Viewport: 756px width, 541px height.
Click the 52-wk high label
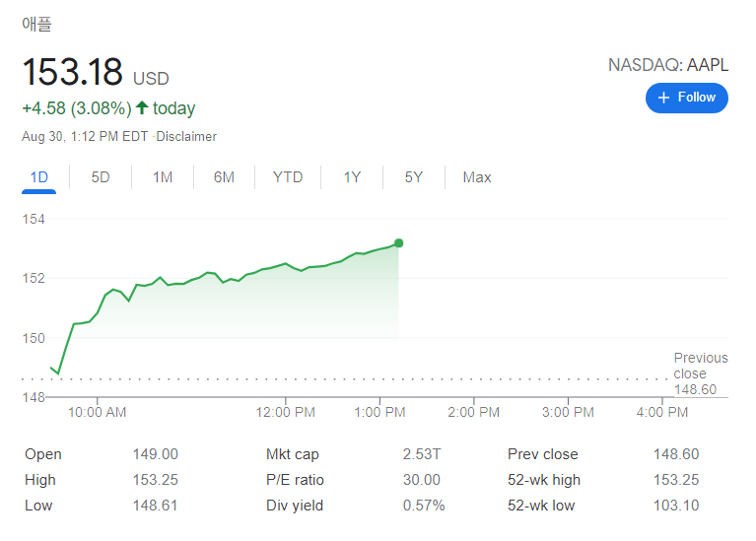pos(544,480)
